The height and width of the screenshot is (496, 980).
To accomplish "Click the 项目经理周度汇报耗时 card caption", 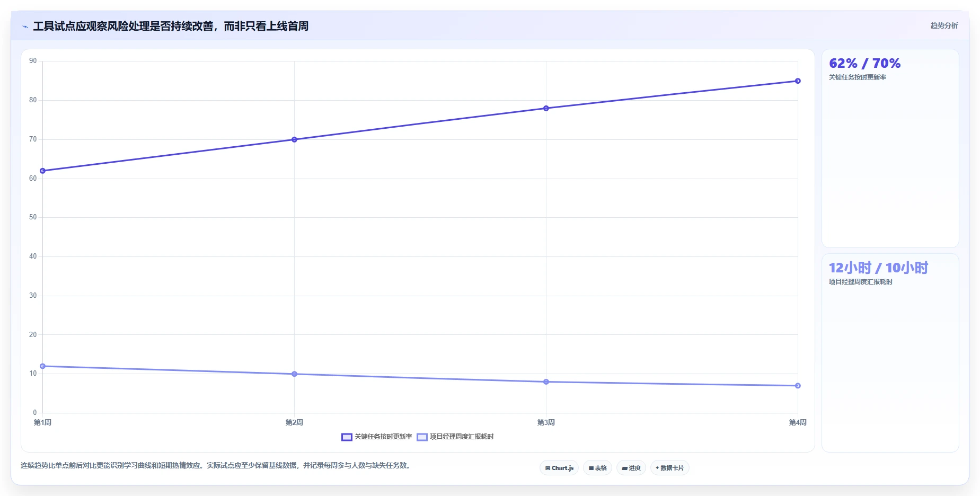I will (860, 282).
